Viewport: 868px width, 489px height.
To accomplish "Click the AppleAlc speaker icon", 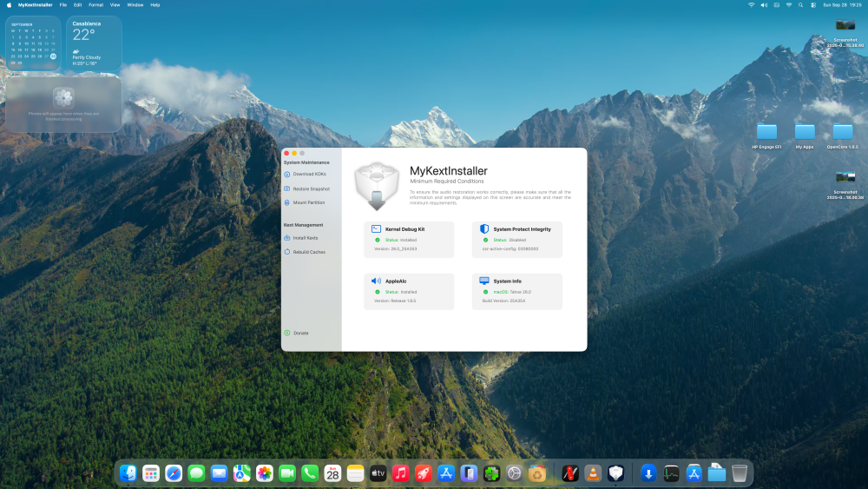I will point(376,281).
